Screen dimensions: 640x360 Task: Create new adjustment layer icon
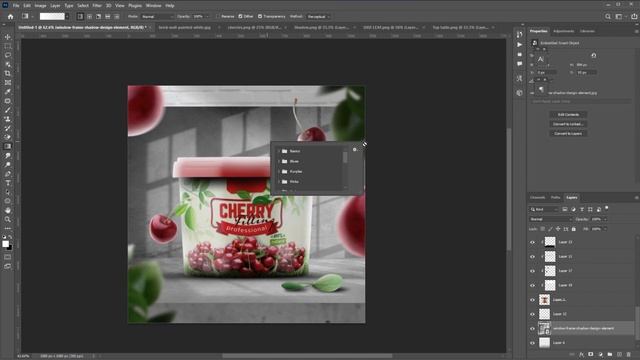[600, 354]
